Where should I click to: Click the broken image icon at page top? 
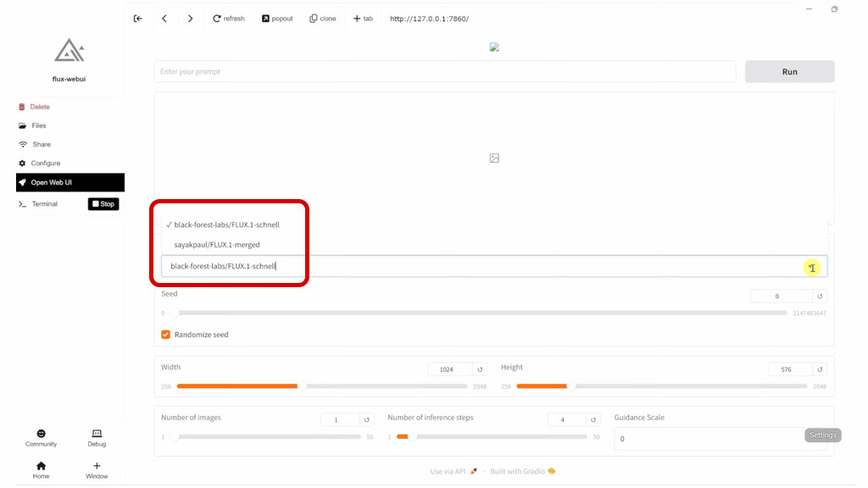[x=494, y=47]
